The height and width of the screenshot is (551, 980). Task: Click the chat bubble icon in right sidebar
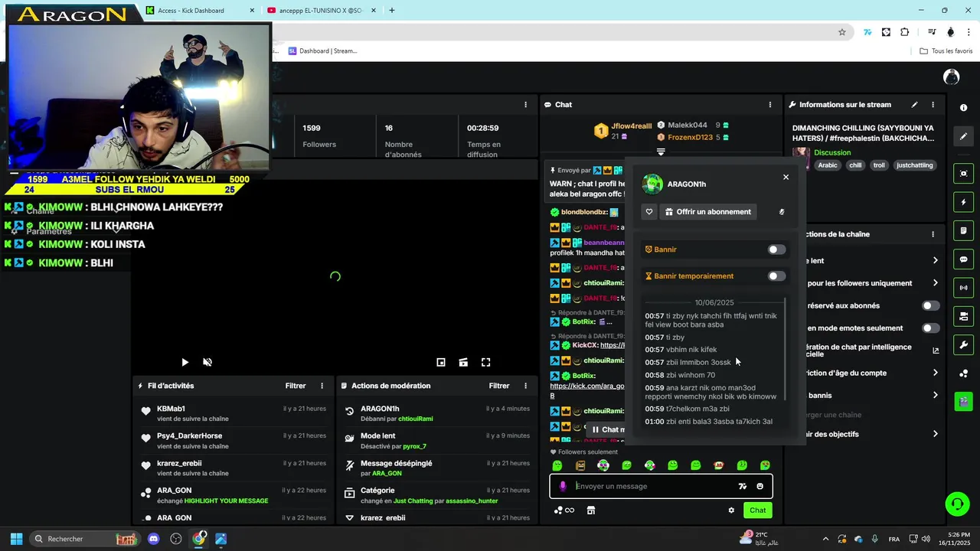964,259
